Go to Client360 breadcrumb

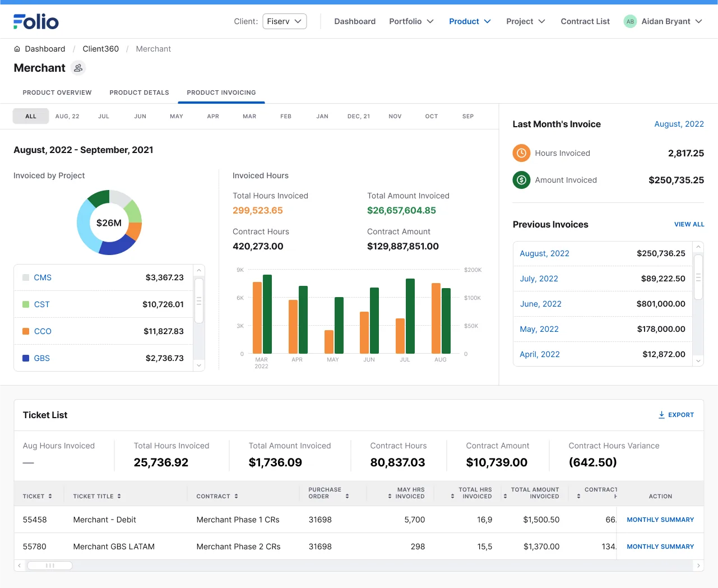click(101, 49)
